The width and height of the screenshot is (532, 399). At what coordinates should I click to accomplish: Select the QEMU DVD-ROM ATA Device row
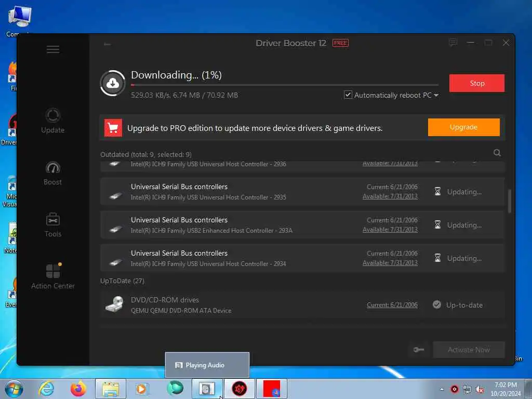click(x=302, y=304)
